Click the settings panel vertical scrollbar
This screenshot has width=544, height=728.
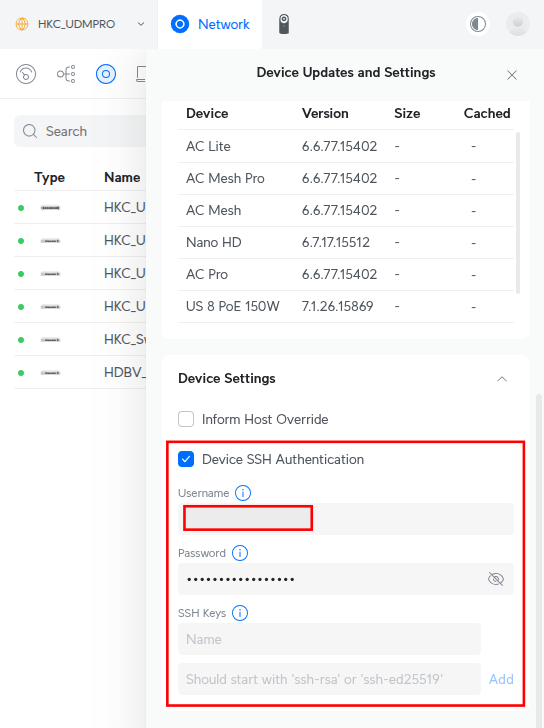tap(538, 559)
